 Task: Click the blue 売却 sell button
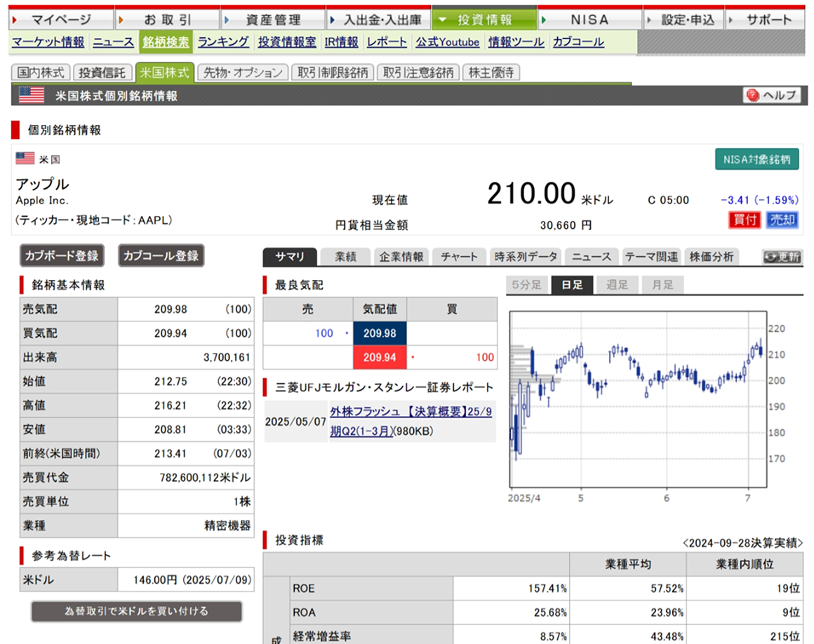[781, 220]
